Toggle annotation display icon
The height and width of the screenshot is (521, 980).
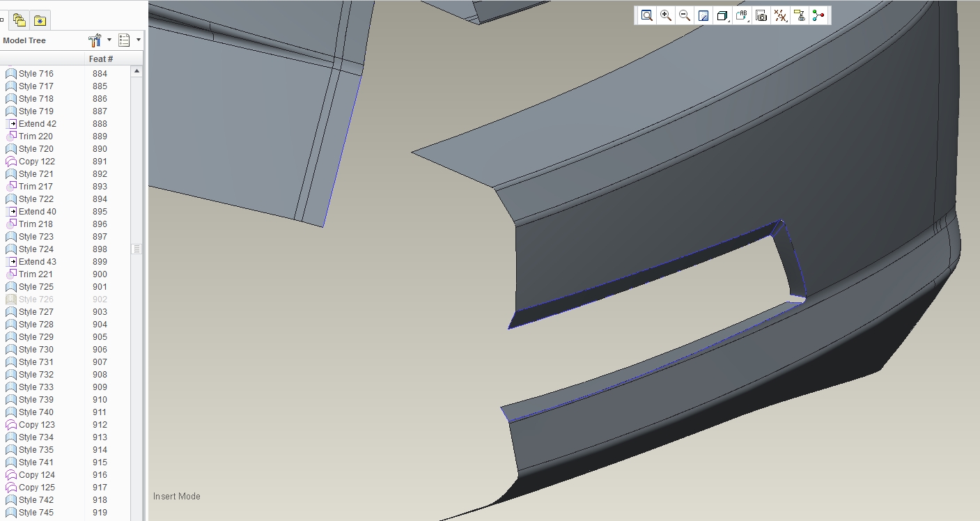pyautogui.click(x=800, y=15)
